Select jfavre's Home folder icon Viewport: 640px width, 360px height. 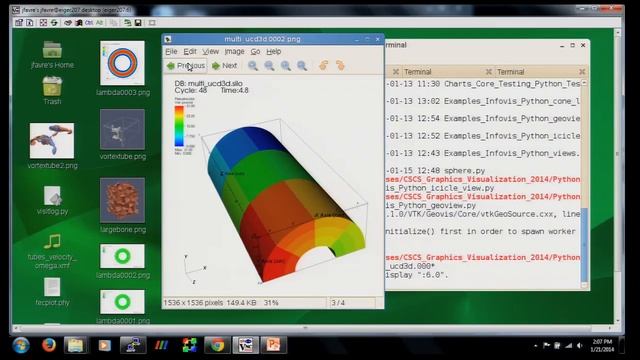pos(52,50)
